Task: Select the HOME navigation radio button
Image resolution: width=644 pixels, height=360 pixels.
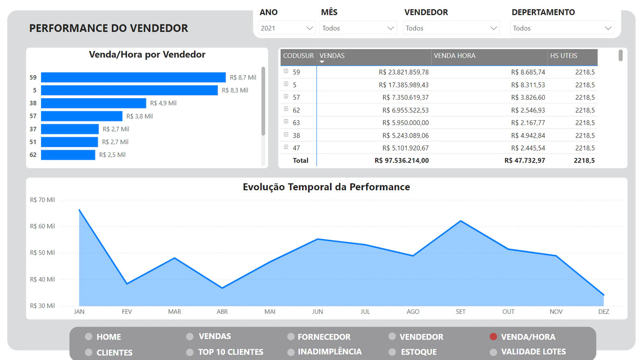Action: (x=89, y=337)
